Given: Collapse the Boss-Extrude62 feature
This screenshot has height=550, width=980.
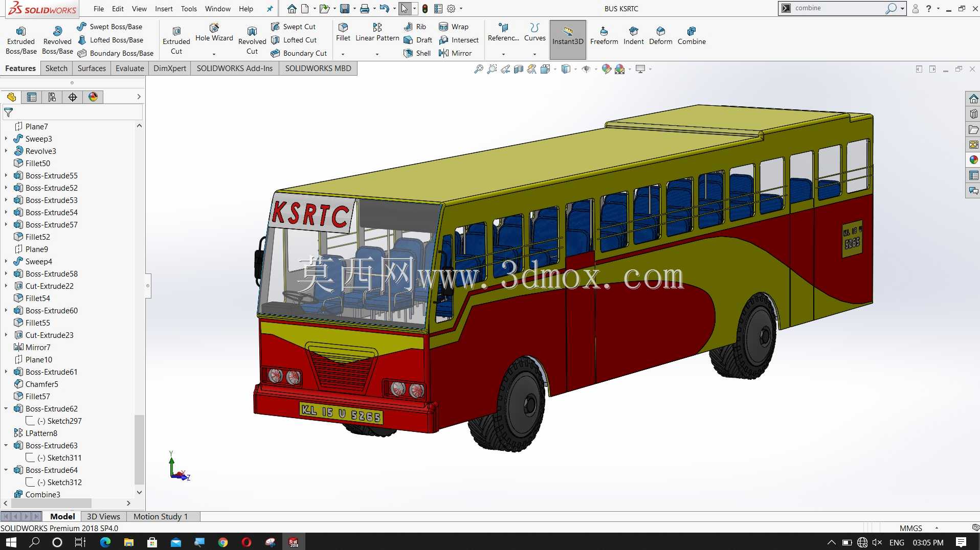Looking at the screenshot, I should 6,408.
